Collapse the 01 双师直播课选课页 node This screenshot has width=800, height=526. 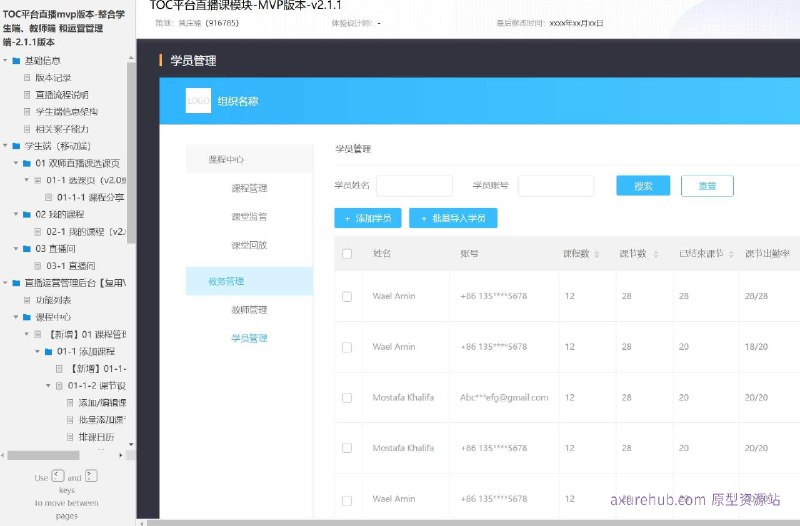pos(16,163)
